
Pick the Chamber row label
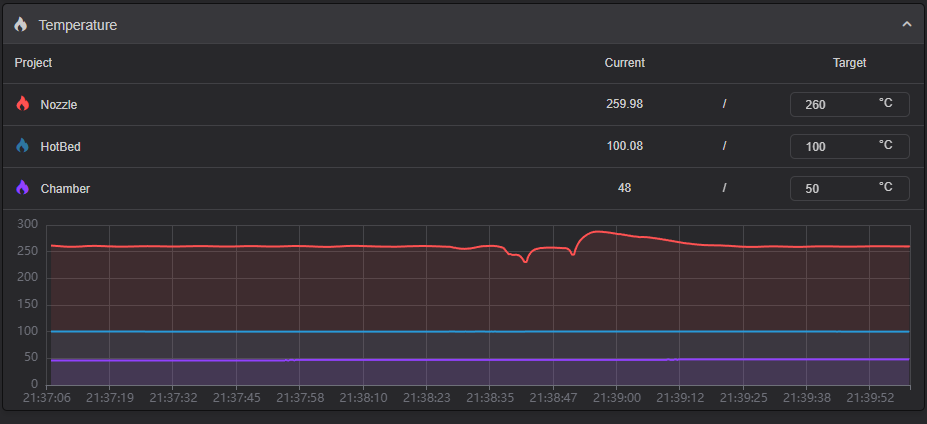coord(65,188)
